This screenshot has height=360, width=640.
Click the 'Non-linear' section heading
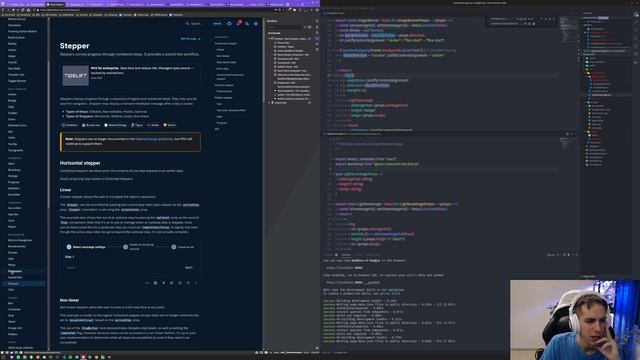pos(69,300)
